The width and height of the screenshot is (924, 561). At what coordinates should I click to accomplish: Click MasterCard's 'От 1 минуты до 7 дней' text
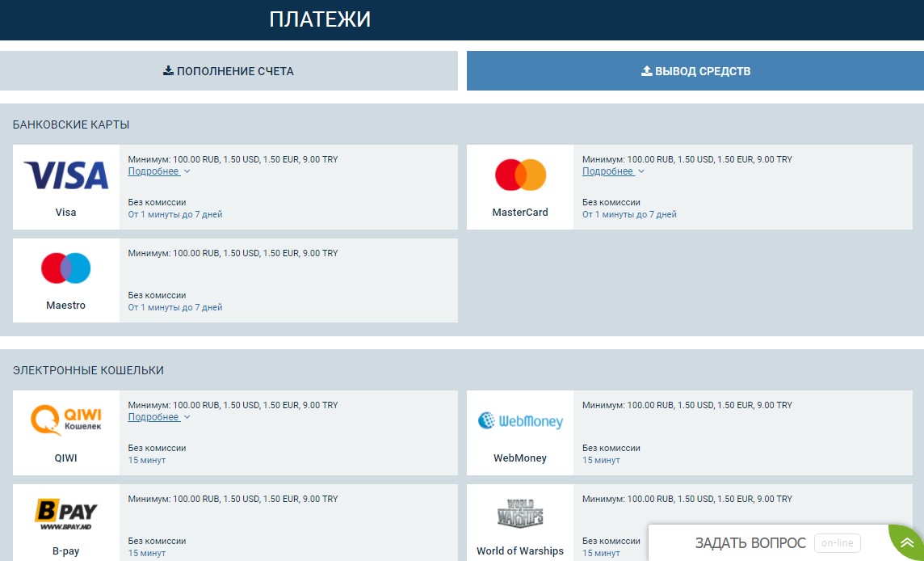pos(629,215)
